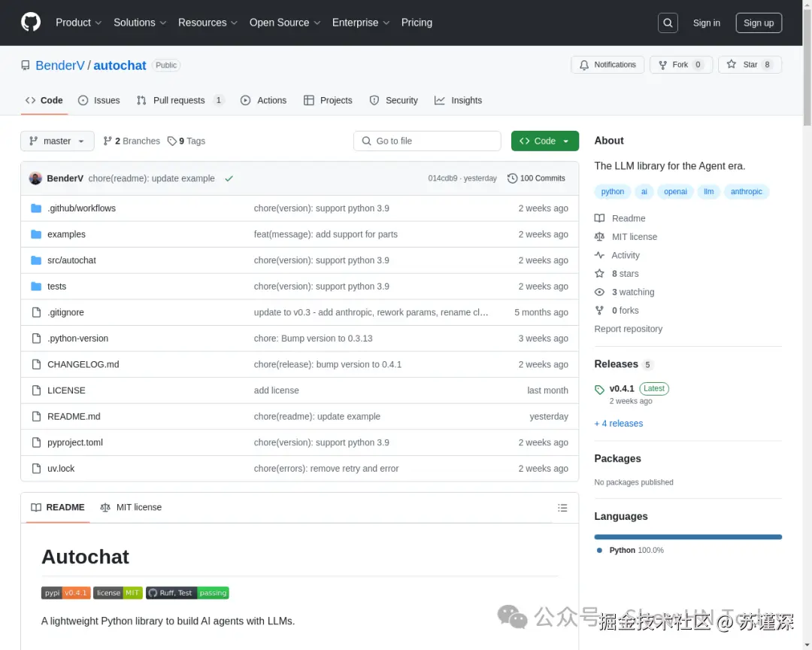Click the Report repository link
This screenshot has width=812, height=650.
coord(628,330)
